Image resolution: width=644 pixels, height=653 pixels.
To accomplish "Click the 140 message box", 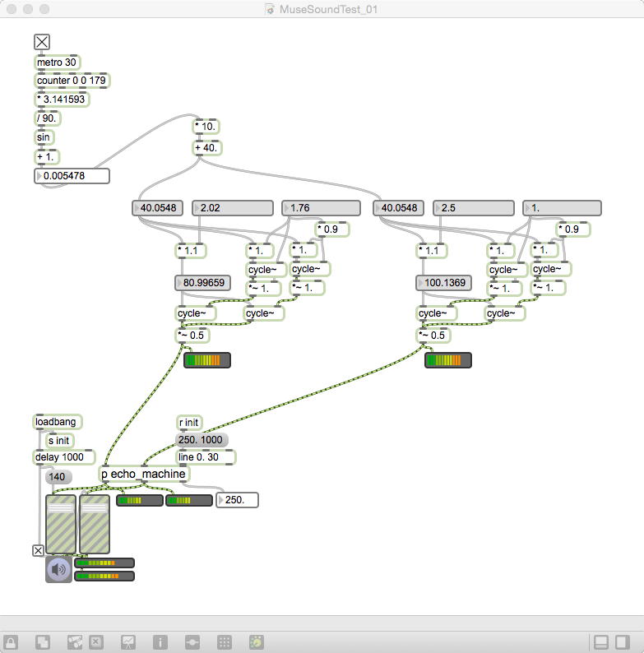I will tap(58, 477).
